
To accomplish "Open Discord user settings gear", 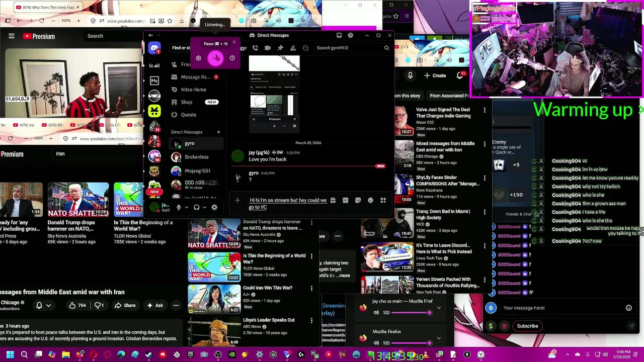I will click(214, 207).
